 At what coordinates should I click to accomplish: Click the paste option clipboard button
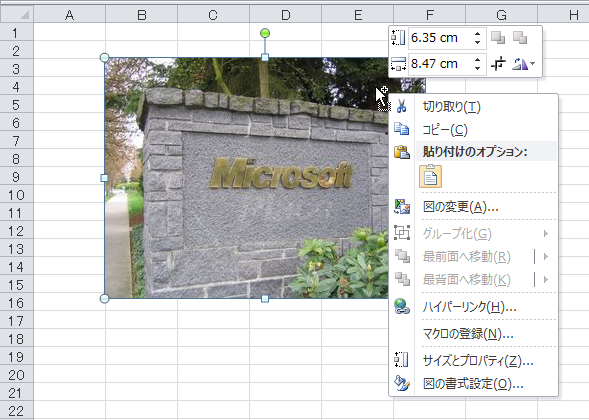tap(430, 176)
